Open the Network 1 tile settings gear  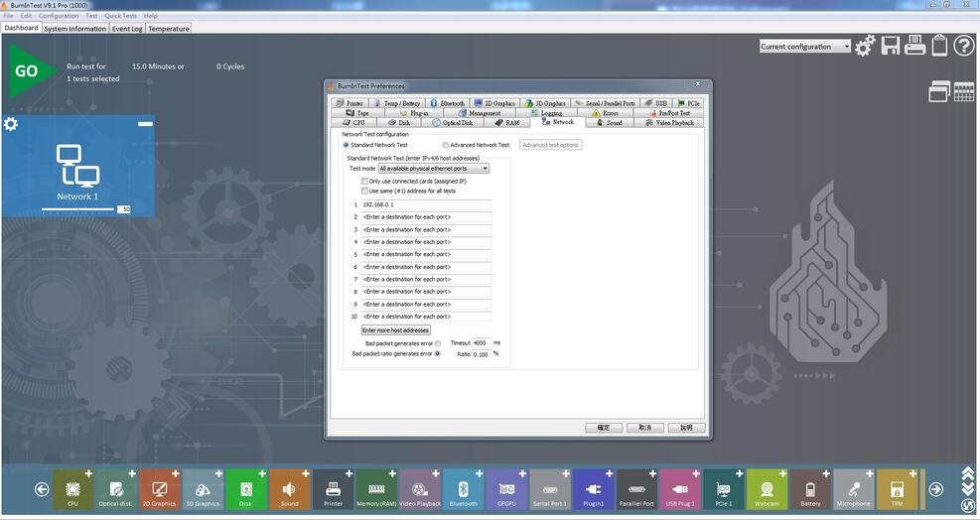click(11, 124)
